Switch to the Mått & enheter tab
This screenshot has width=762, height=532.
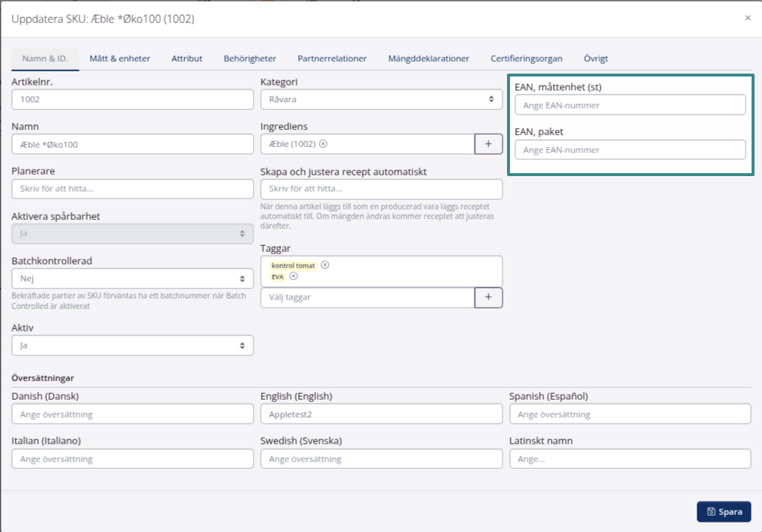pyautogui.click(x=120, y=59)
